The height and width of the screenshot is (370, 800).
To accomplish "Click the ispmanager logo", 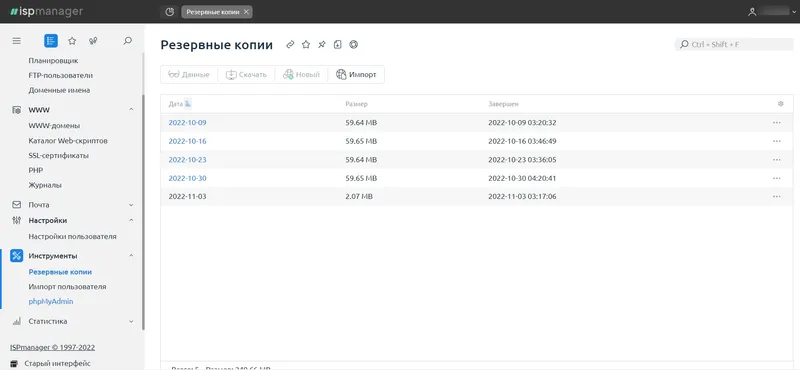I will (x=46, y=12).
